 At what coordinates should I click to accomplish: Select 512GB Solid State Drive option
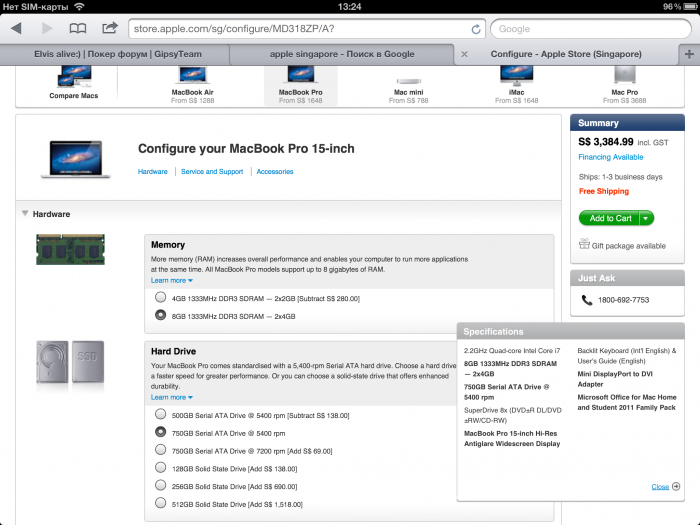point(161,503)
